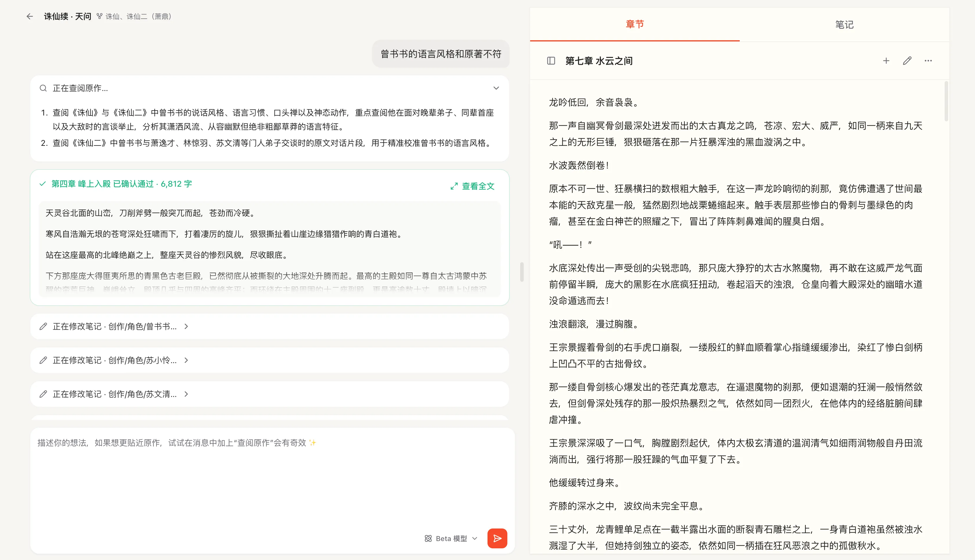Open 查看全文 for chapter four
The image size is (975, 560).
tap(472, 186)
